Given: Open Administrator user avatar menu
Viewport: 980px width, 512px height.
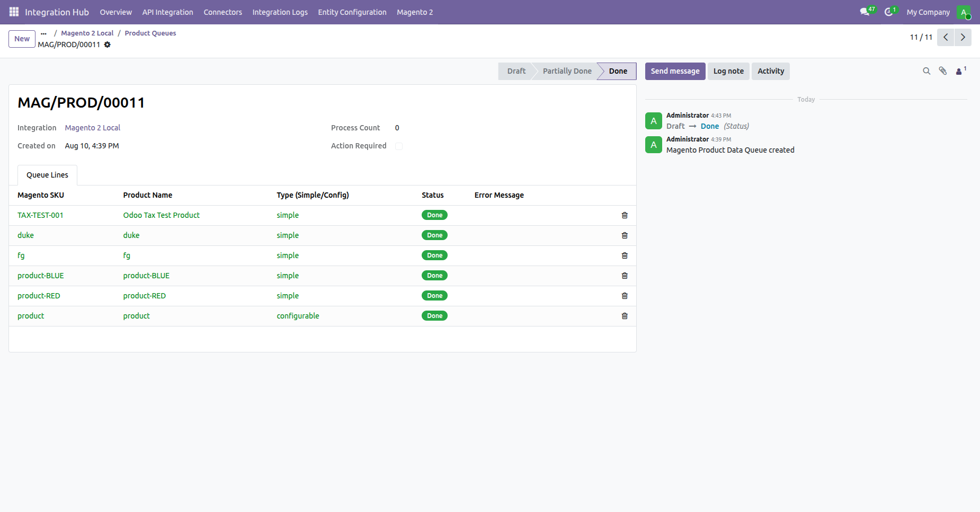Looking at the screenshot, I should click(964, 12).
